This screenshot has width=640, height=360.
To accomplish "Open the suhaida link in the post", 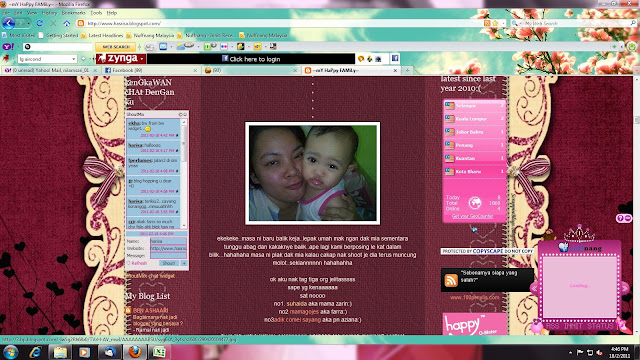I will pos(296,304).
